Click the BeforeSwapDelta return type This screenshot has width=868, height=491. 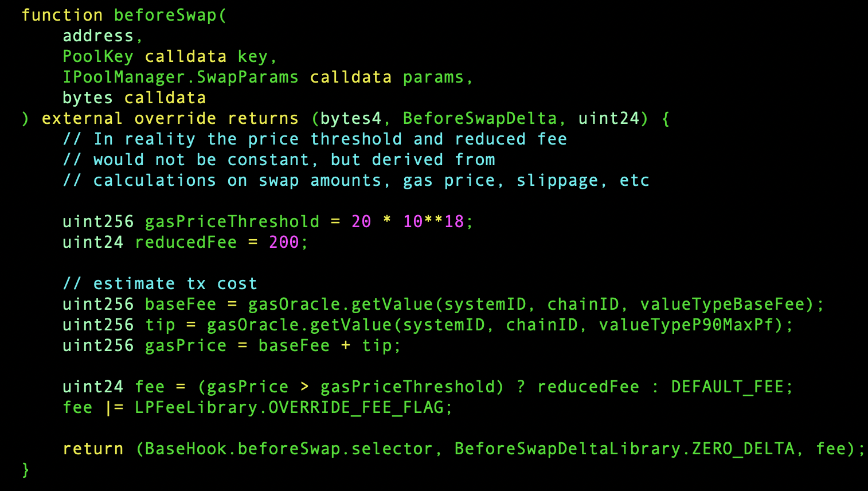click(x=480, y=119)
